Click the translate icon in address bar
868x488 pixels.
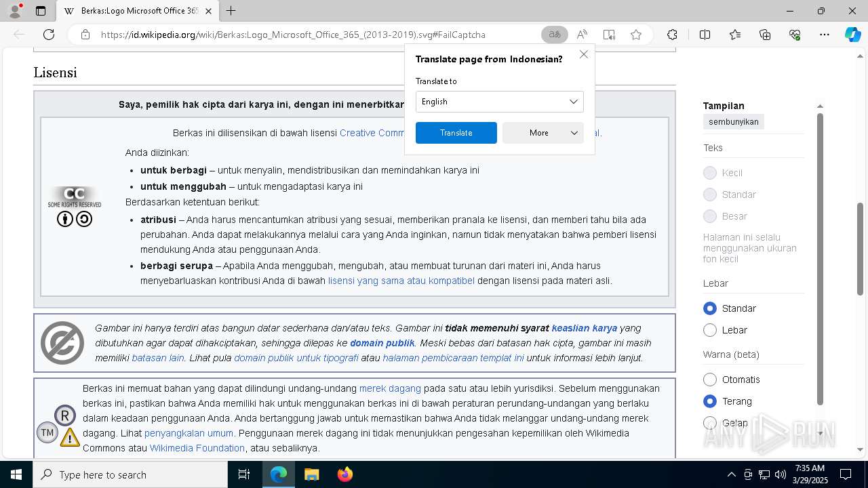pos(555,35)
